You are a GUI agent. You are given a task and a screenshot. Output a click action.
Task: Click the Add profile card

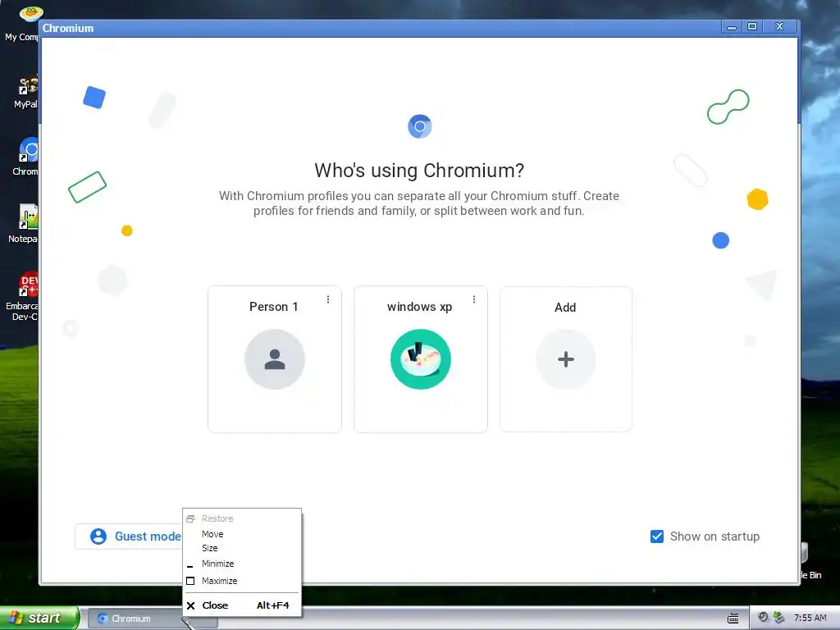[566, 359]
